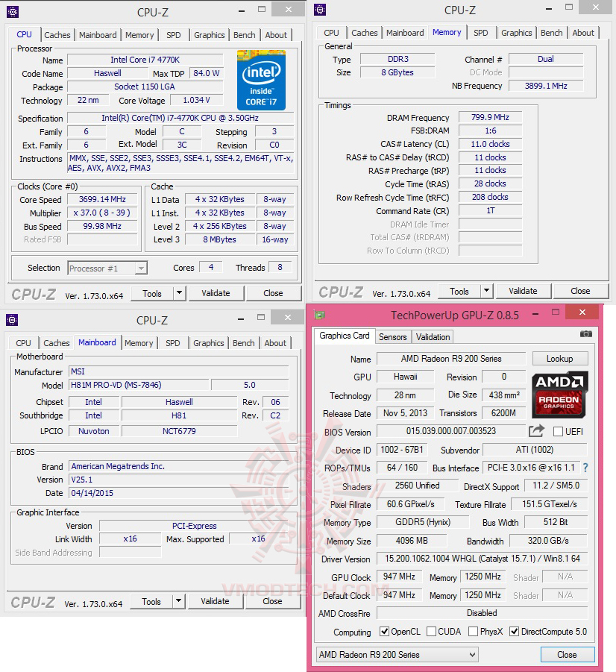The width and height of the screenshot is (616, 672).
Task: Toggle the DirectCompute 5.0 checkbox
Action: tap(514, 631)
